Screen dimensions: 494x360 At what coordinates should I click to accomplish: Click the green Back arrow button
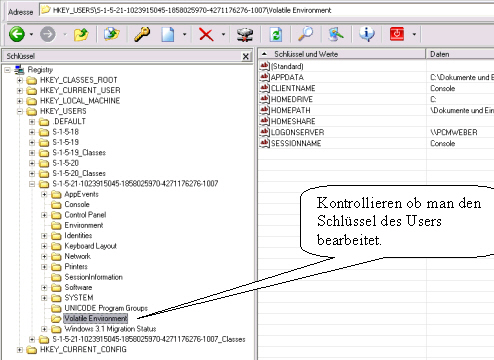point(17,34)
